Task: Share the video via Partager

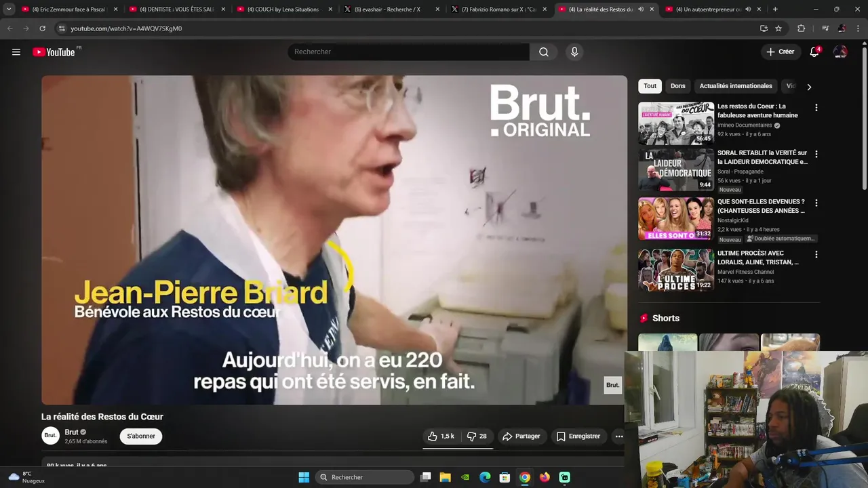Action: pos(521,436)
